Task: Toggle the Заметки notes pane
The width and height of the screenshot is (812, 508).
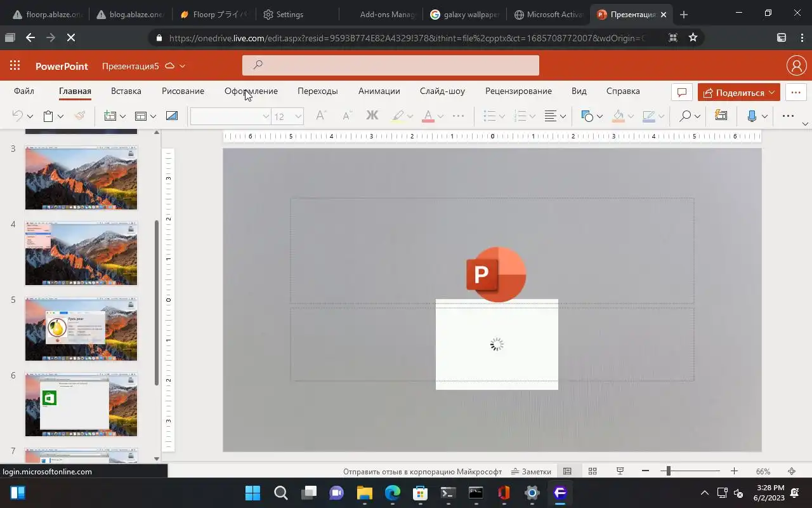Action: [x=531, y=471]
